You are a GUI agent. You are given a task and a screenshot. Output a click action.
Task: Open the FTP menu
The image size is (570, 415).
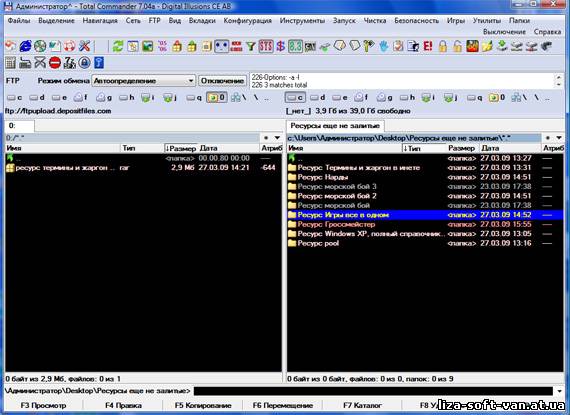click(x=154, y=21)
